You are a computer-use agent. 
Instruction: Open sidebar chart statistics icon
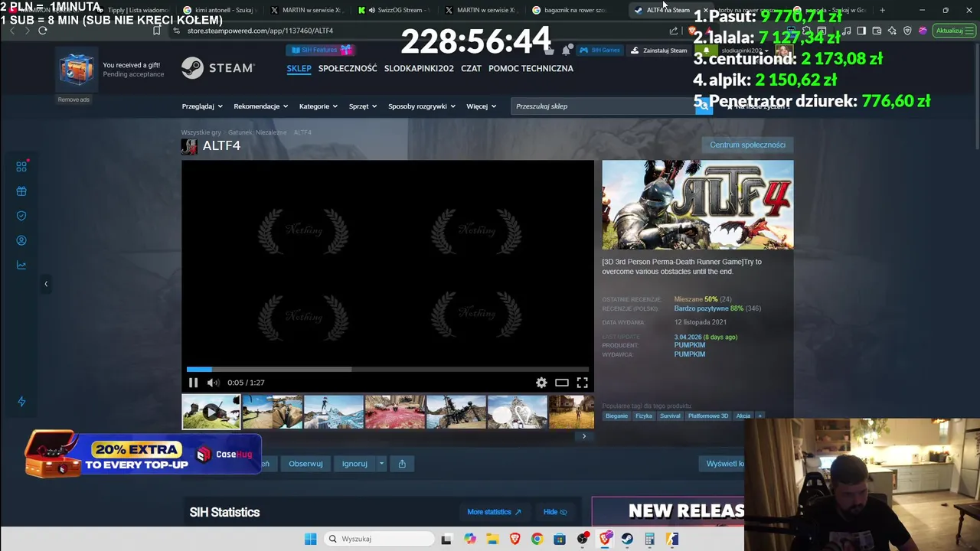(x=21, y=265)
